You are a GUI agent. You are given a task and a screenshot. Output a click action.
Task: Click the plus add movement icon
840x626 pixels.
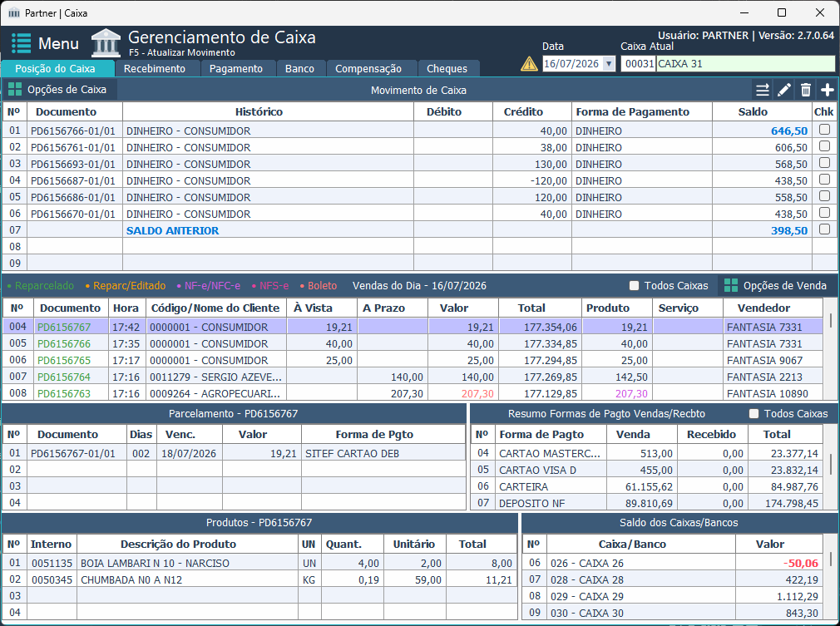pyautogui.click(x=828, y=90)
